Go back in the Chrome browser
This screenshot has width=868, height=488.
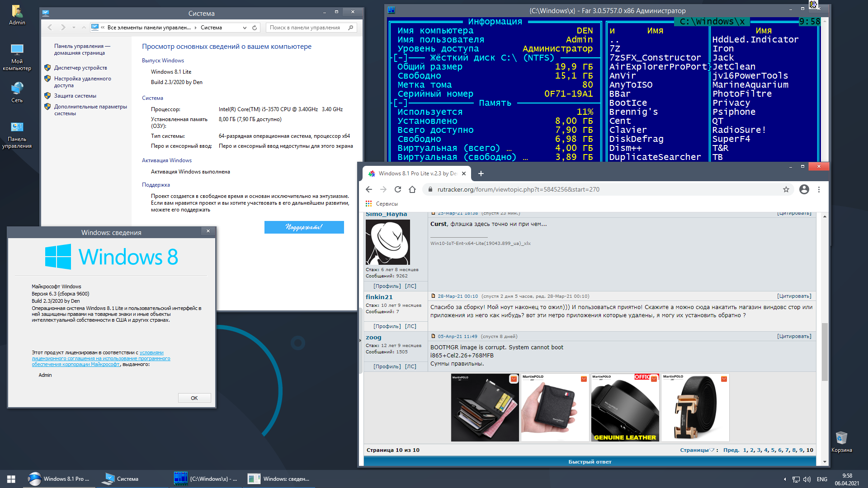(369, 189)
